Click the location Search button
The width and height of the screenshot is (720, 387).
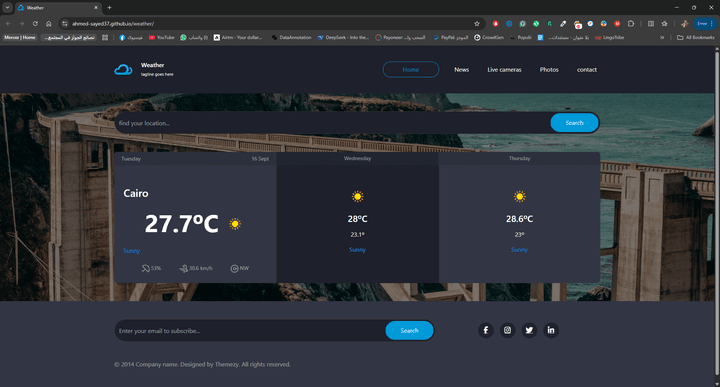pyautogui.click(x=574, y=123)
